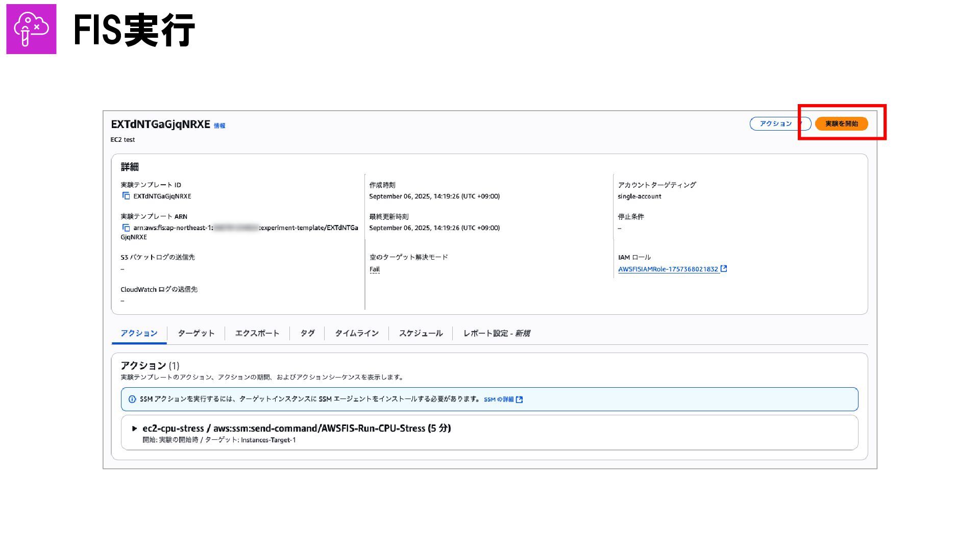Open the SSM の詳細 link

(499, 399)
